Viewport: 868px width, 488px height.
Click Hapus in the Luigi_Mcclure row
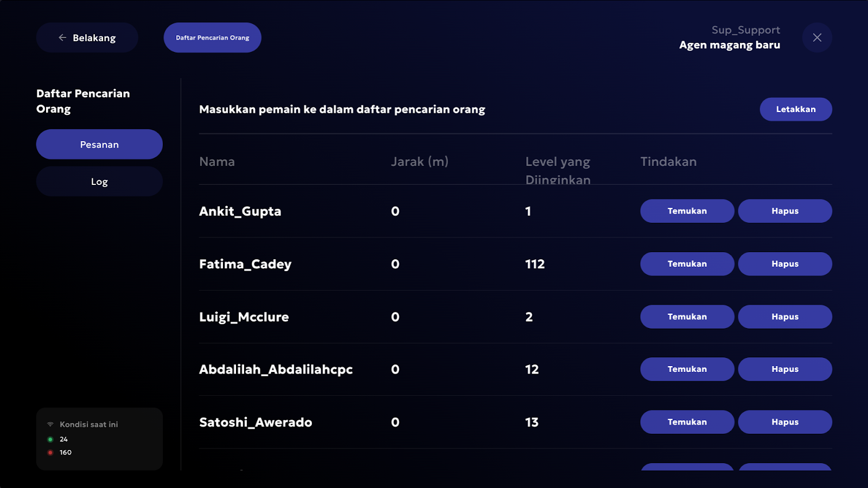[x=785, y=317]
